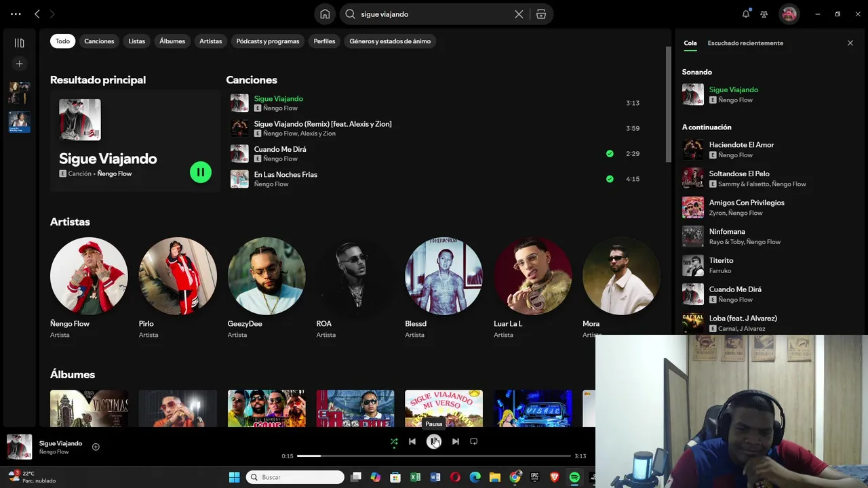Open the Sigue Viajando Mi Verso album
The width and height of the screenshot is (868, 488).
click(444, 408)
